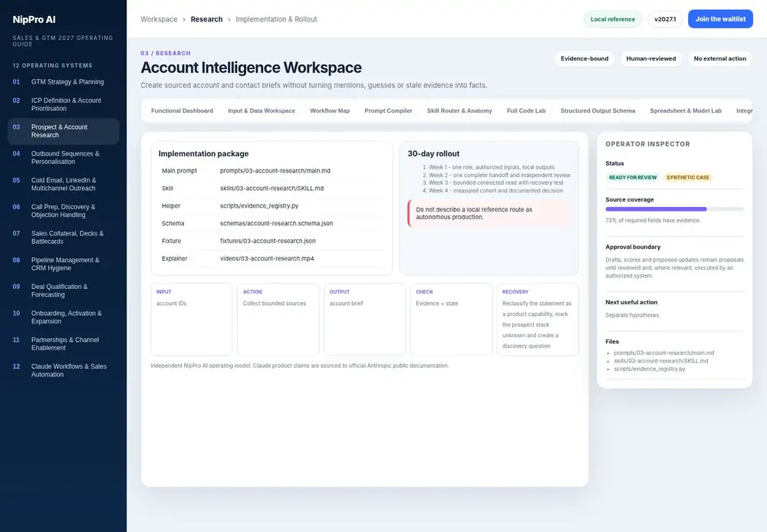
Task: Click Week 2 rollout list item
Action: click(x=499, y=175)
